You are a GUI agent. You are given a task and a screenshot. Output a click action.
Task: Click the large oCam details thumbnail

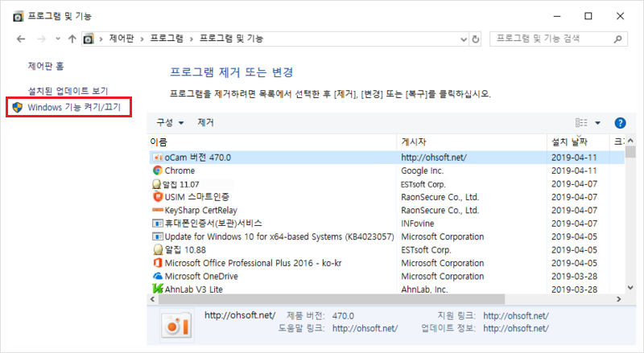pyautogui.click(x=176, y=326)
